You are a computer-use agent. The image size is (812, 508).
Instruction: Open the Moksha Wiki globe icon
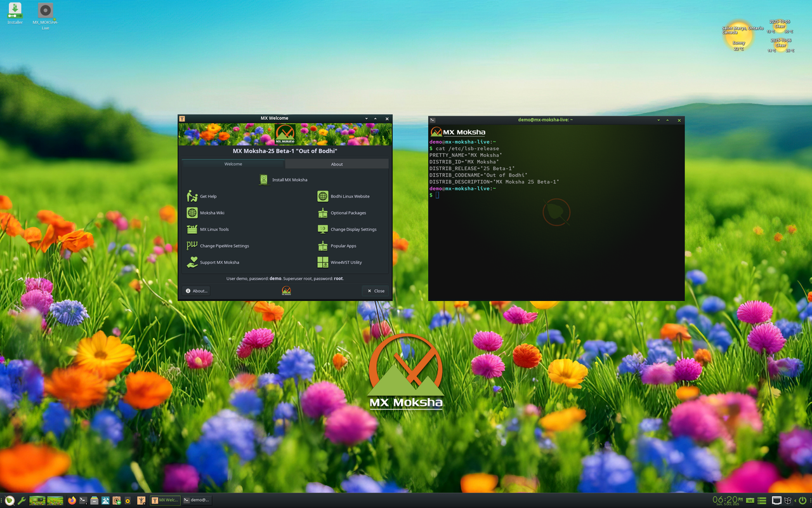tap(192, 213)
